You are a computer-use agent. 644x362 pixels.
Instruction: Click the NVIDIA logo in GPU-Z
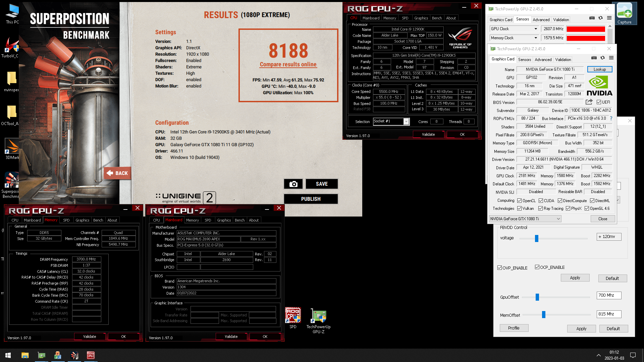(x=599, y=86)
